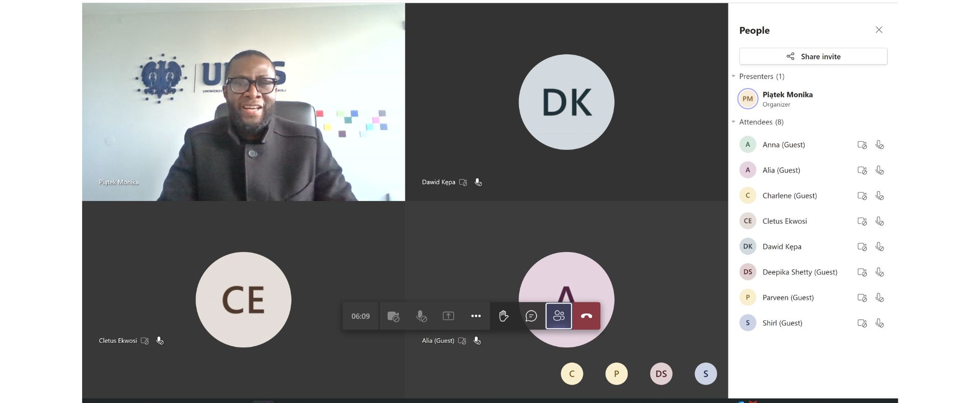Viewport: 980px width, 403px height.
Task: Click the camera icon beside Anna (Guest)
Action: tap(862, 145)
